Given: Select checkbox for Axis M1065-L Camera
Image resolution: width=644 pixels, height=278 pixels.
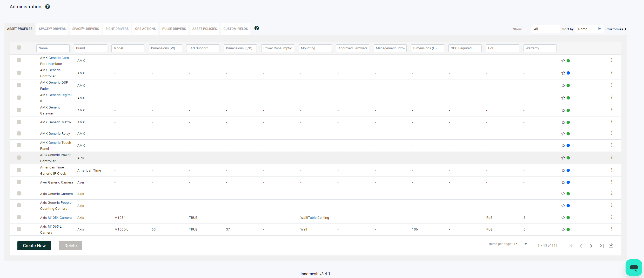Looking at the screenshot, I should [19, 229].
